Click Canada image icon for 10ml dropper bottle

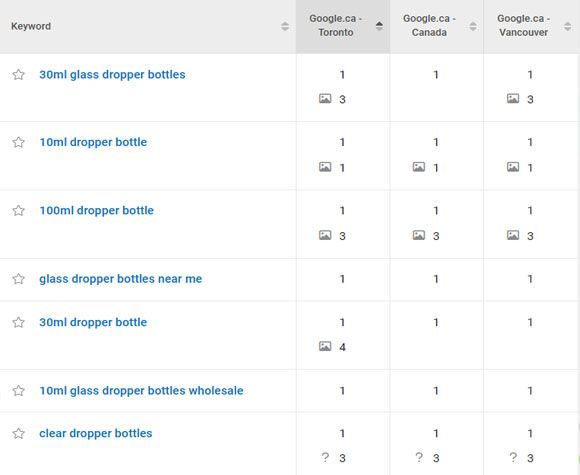pyautogui.click(x=419, y=167)
